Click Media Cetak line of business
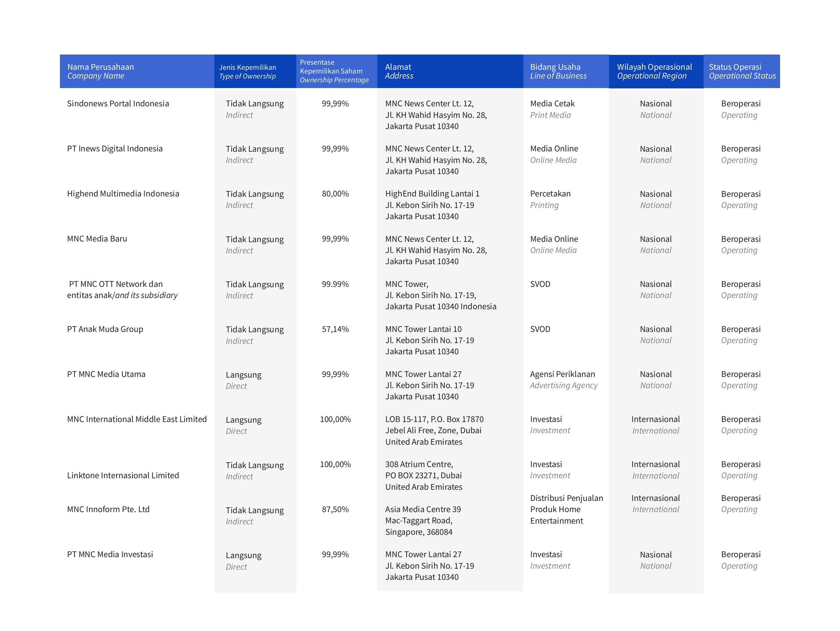The width and height of the screenshot is (840, 631). click(x=553, y=104)
